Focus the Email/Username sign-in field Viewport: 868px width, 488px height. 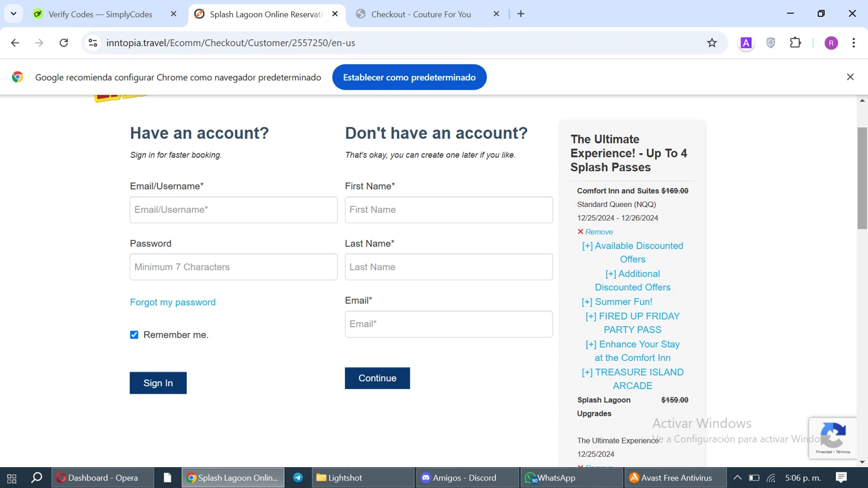pos(234,210)
